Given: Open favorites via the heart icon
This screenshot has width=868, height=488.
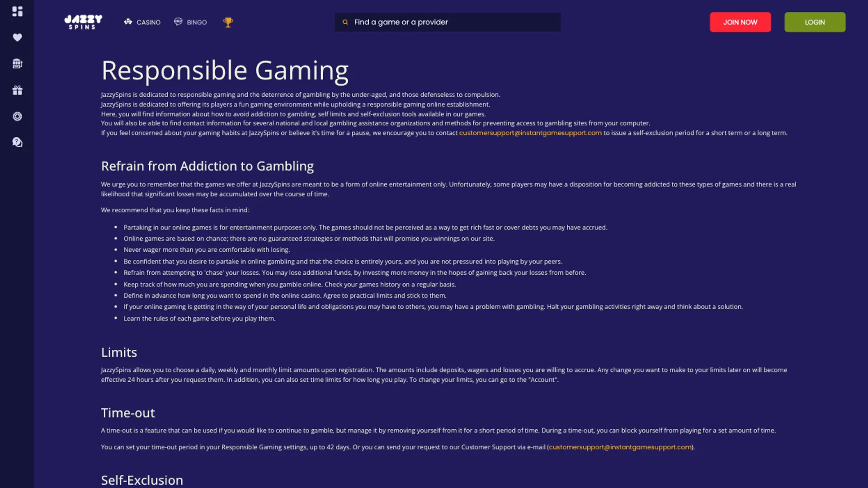Looking at the screenshot, I should 17,38.
